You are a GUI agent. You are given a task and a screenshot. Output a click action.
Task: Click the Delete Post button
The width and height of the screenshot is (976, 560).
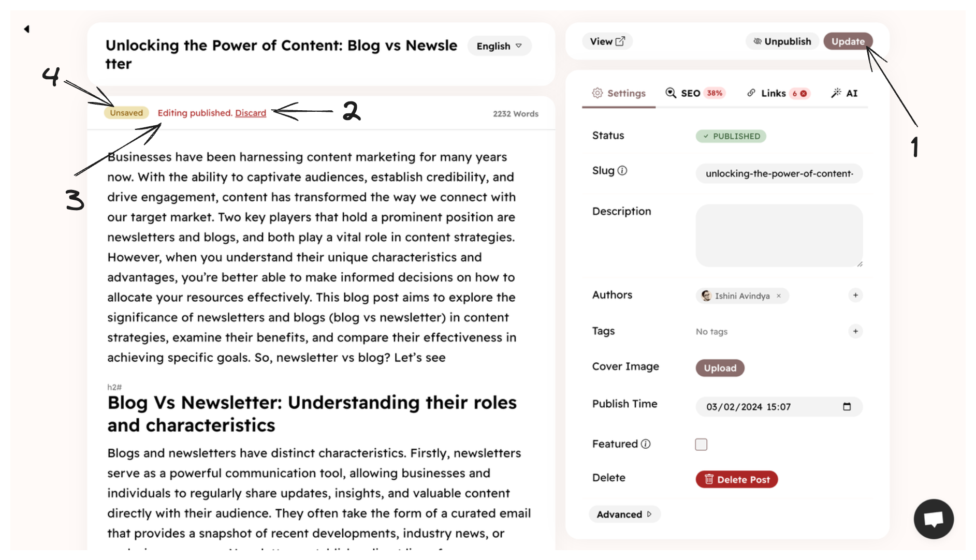coord(736,480)
